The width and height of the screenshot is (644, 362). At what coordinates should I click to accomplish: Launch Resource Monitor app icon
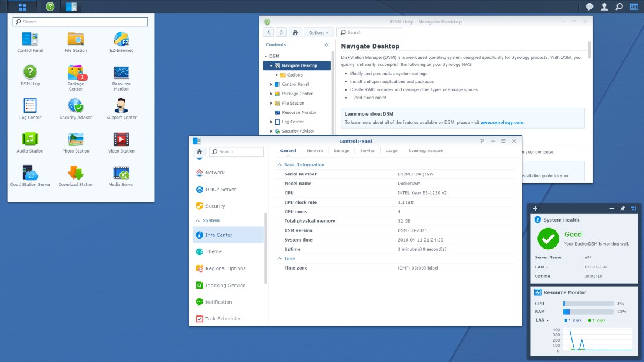tap(121, 78)
